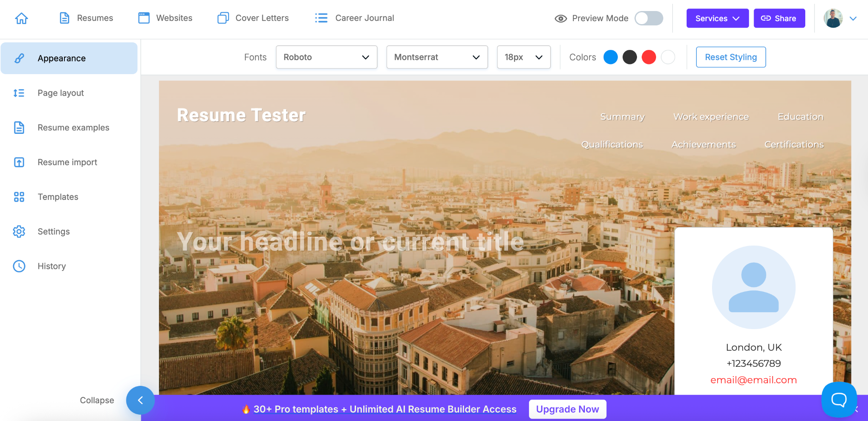
Task: Click the Settings gear icon in sidebar
Action: (x=19, y=232)
